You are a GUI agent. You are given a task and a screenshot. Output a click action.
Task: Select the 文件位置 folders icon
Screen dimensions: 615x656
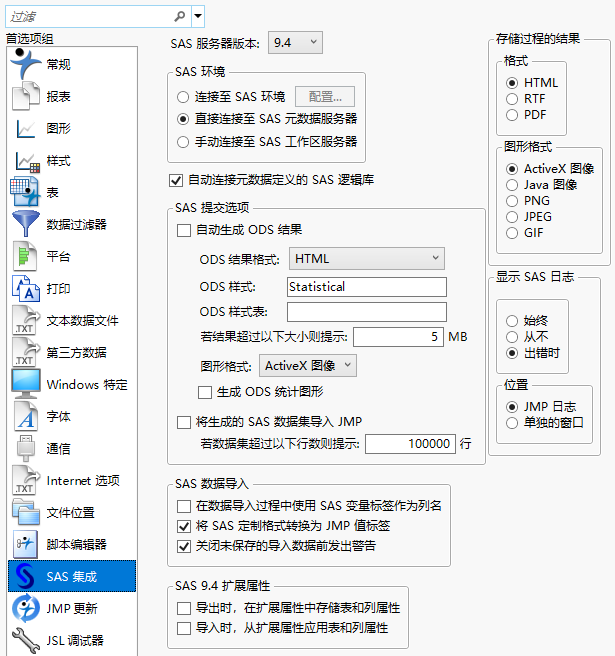point(26,512)
